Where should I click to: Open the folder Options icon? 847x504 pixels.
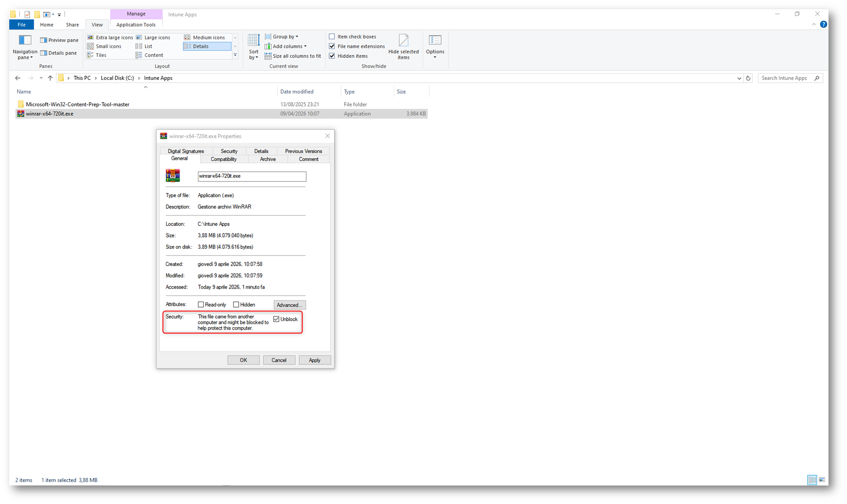click(x=435, y=41)
